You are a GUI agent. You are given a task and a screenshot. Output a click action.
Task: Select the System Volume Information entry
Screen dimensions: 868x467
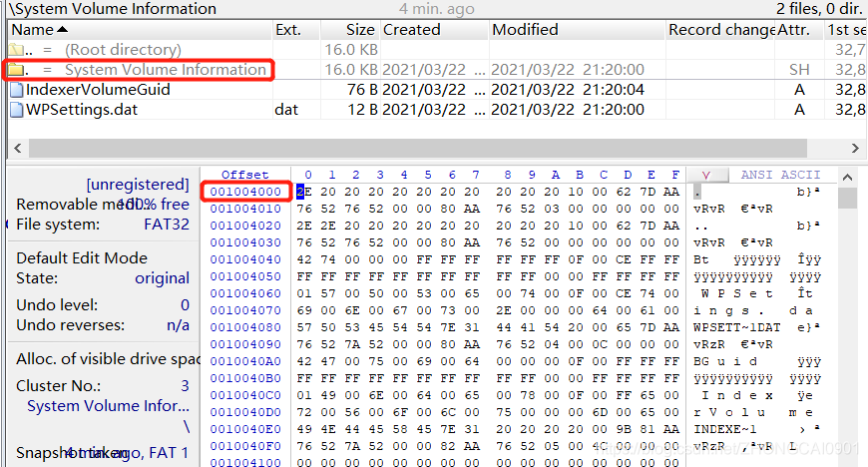166,70
